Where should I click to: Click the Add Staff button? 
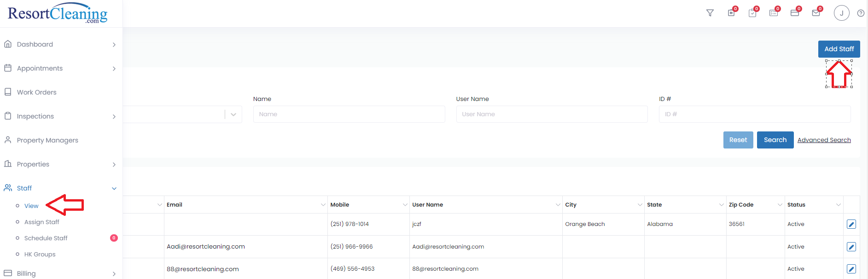pos(839,49)
